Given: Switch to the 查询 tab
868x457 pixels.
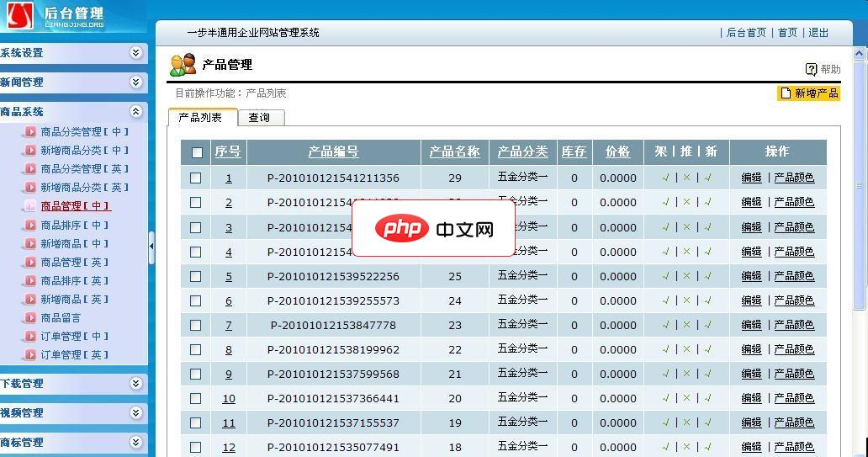Looking at the screenshot, I should coord(262,118).
